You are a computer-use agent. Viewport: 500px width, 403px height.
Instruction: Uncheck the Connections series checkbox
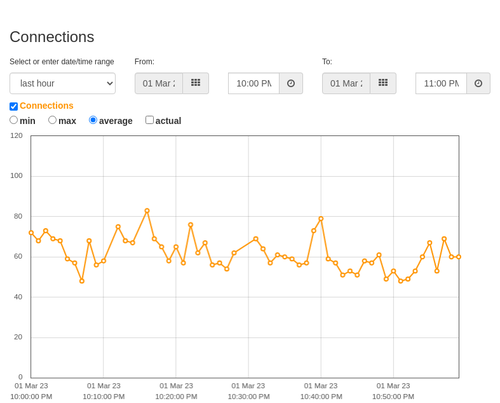[x=14, y=106]
